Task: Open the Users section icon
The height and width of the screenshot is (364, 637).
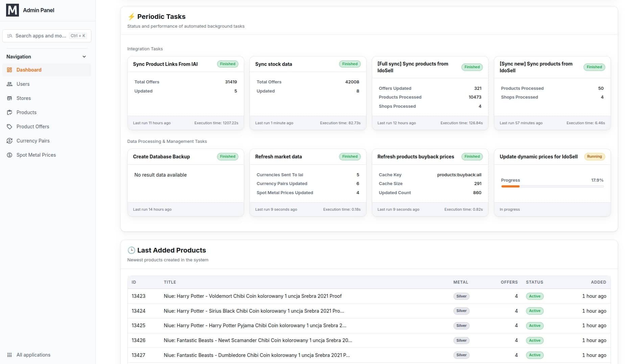Action: click(10, 84)
